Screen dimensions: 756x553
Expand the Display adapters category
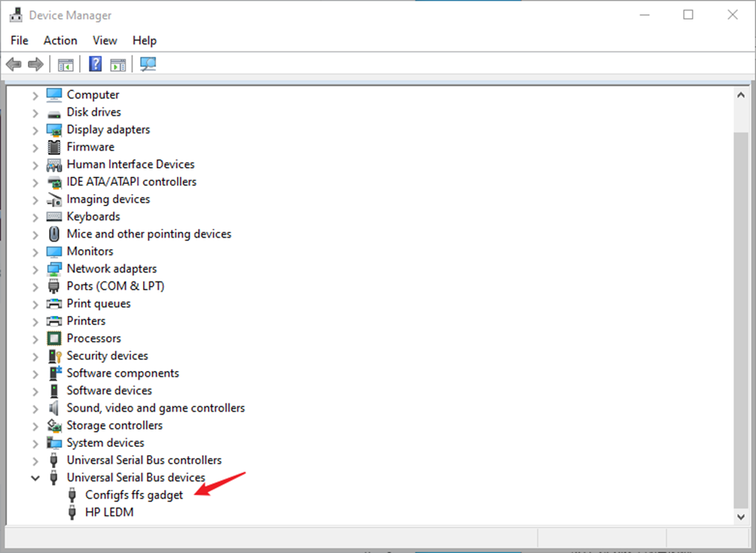pos(35,129)
